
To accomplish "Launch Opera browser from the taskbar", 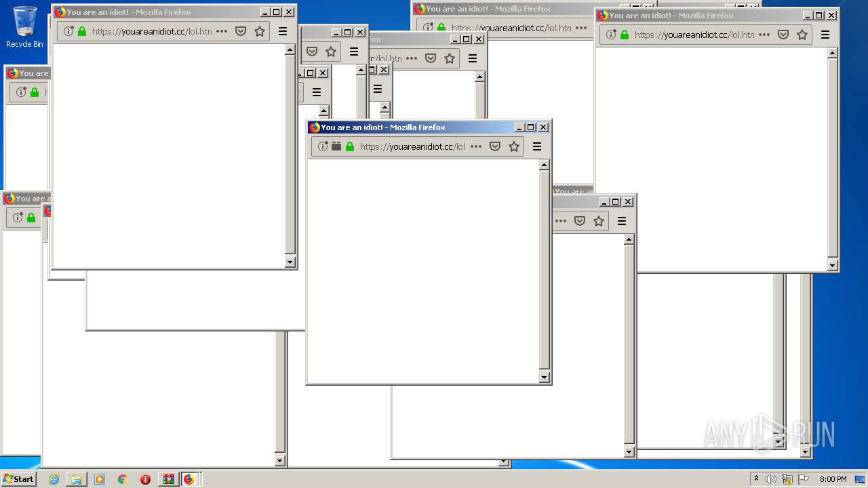I will pyautogui.click(x=145, y=479).
